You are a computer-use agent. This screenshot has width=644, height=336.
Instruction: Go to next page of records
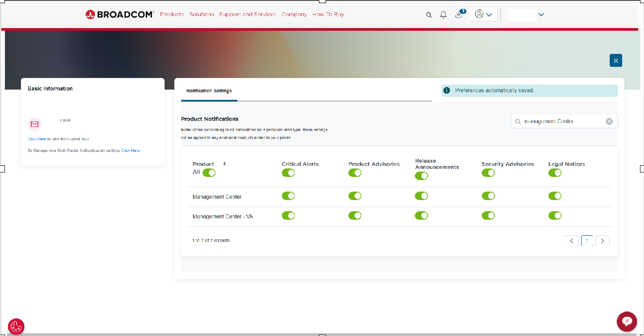click(x=602, y=241)
